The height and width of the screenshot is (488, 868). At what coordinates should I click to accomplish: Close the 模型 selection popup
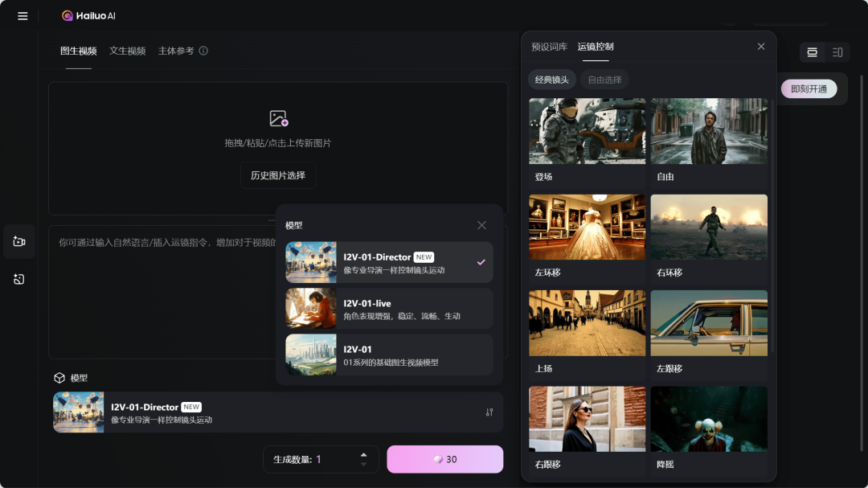coord(481,225)
